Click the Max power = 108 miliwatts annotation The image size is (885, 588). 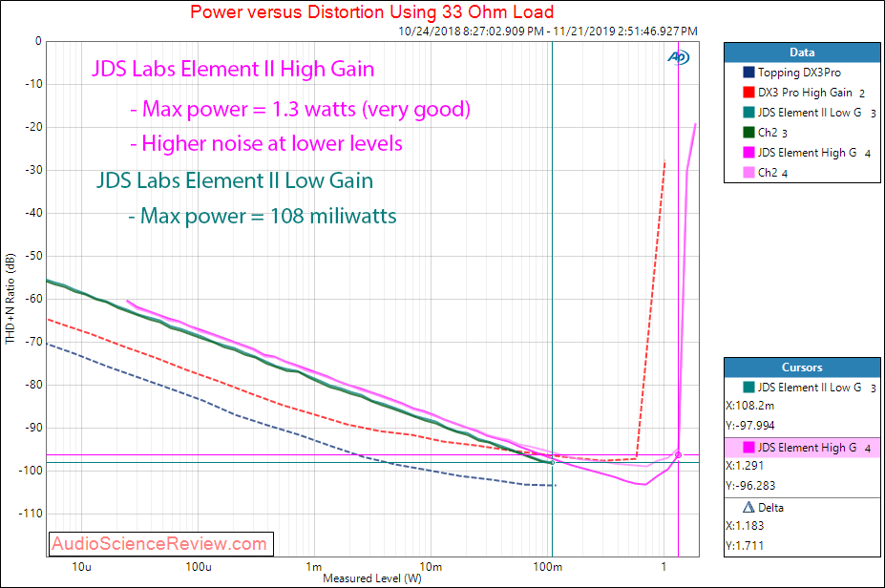[x=263, y=216]
